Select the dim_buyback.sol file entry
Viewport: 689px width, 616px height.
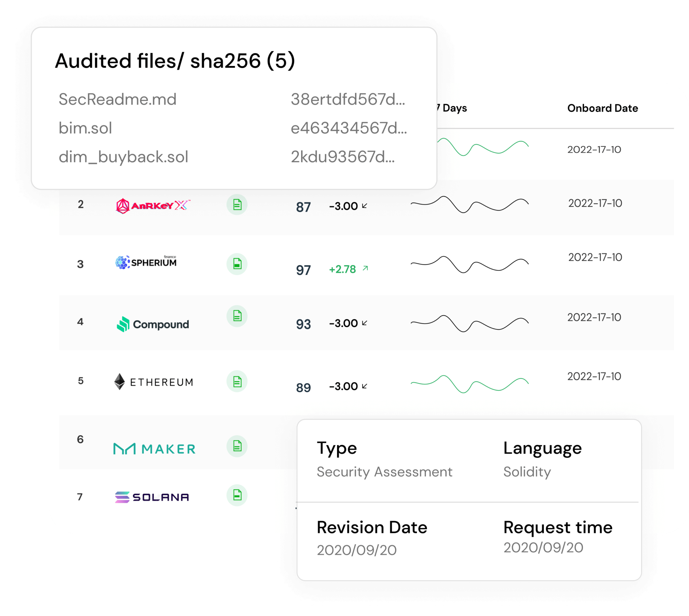coord(123,157)
